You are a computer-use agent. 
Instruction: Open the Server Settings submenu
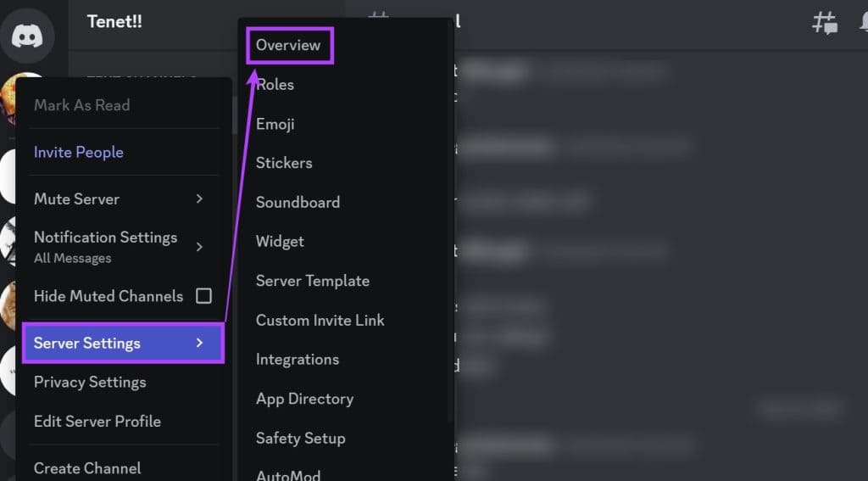click(x=123, y=343)
